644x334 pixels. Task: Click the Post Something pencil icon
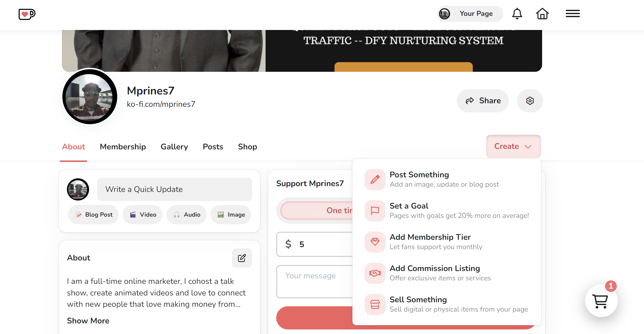(375, 180)
